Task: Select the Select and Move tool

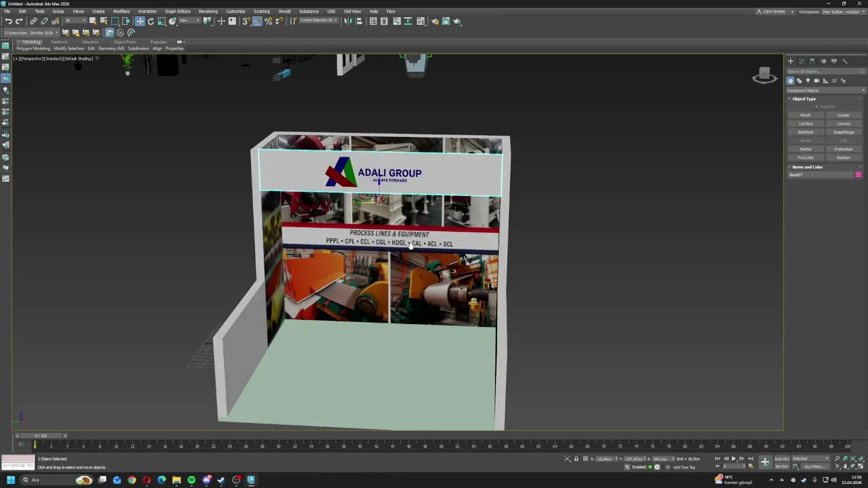Action: pyautogui.click(x=140, y=21)
